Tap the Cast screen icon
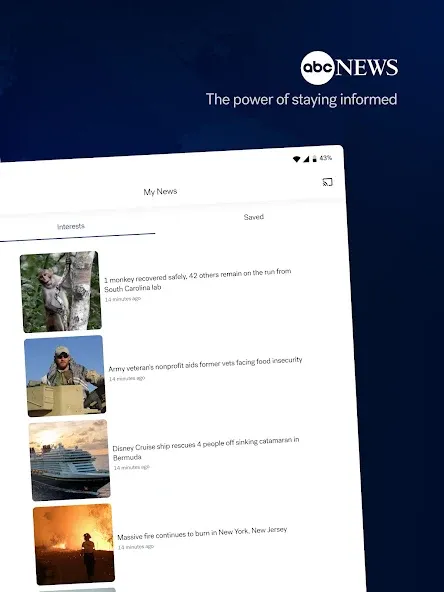Screen dimensions: 444x592 327,182
